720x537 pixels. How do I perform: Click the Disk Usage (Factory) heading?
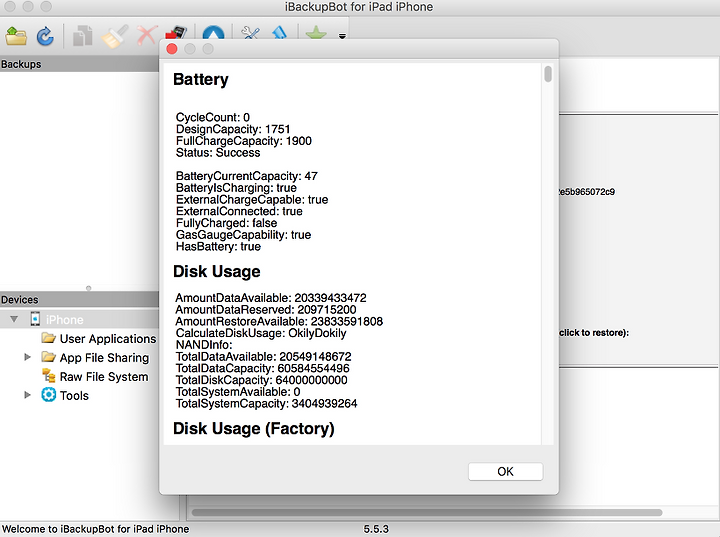pyautogui.click(x=253, y=429)
